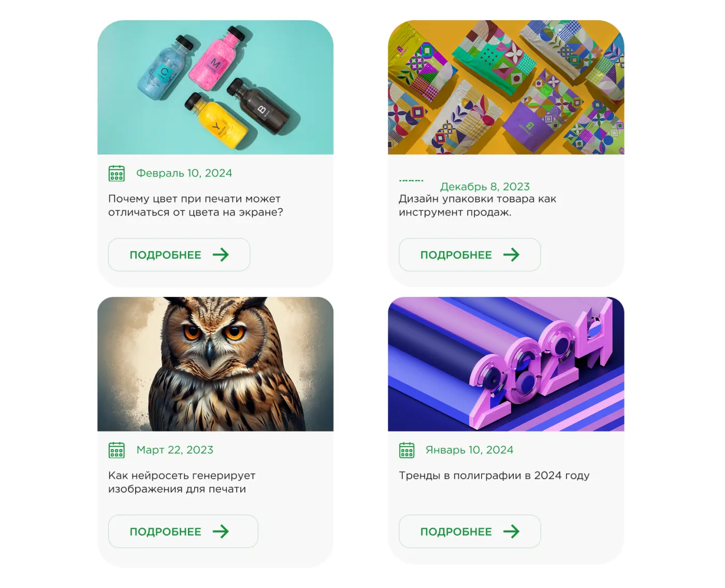Open ПОДРОБНЕЕ for neural network article
This screenshot has width=725, height=588.
click(x=183, y=531)
